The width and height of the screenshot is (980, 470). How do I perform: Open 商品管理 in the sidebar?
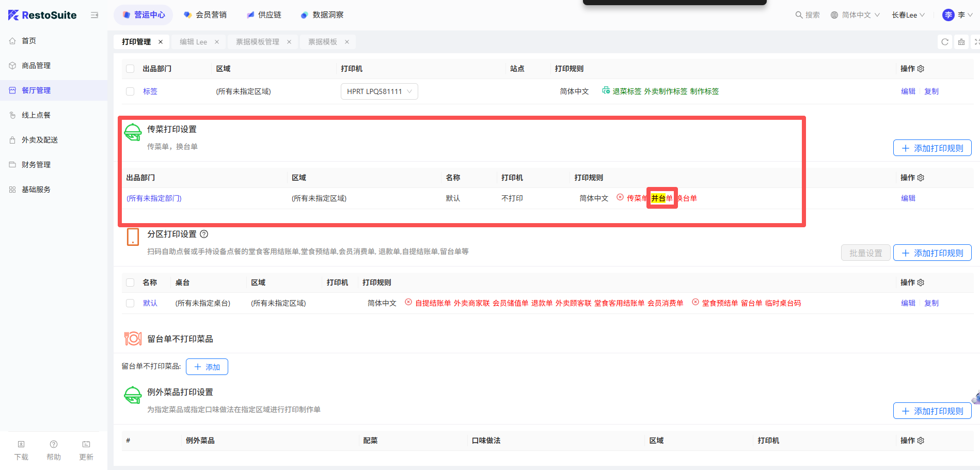click(36, 66)
